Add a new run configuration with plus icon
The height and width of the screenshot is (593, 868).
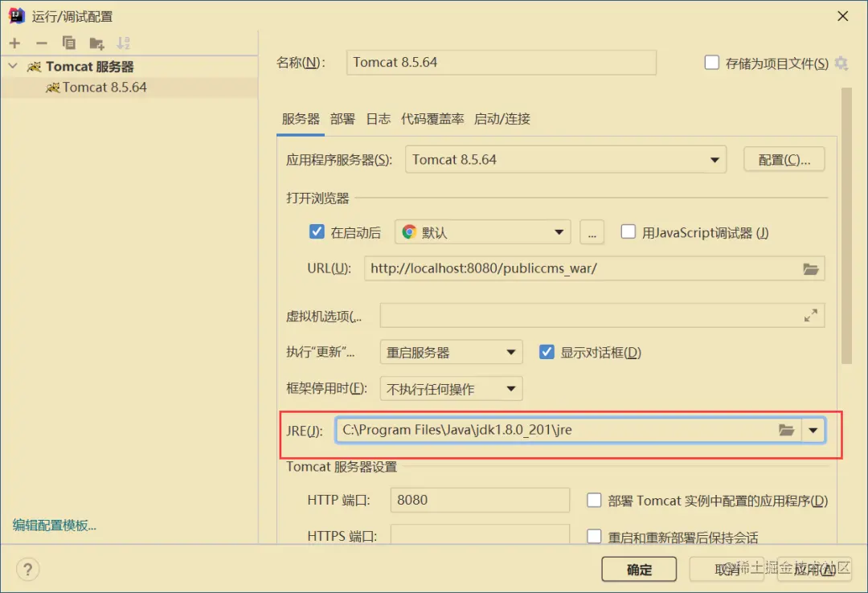click(x=15, y=43)
